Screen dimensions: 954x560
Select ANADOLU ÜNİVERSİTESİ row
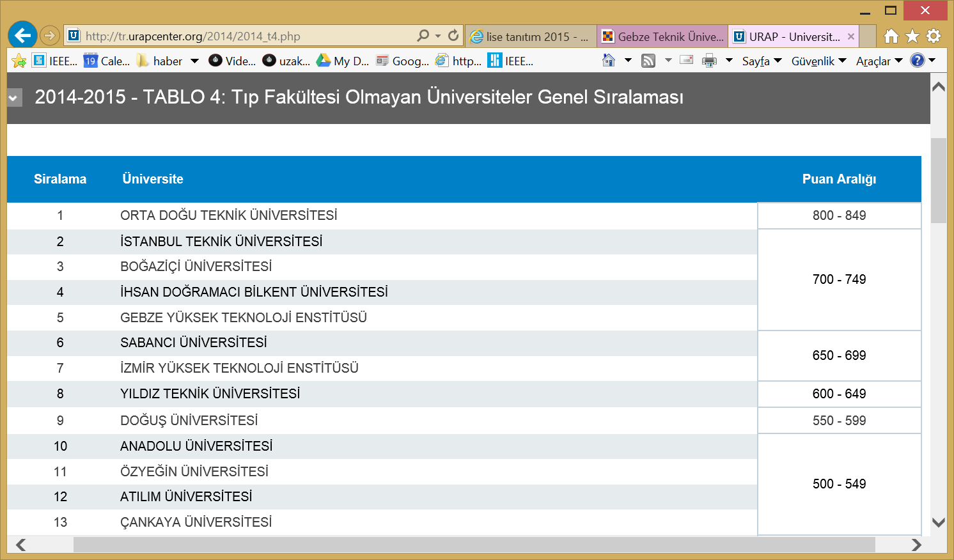tap(382, 446)
